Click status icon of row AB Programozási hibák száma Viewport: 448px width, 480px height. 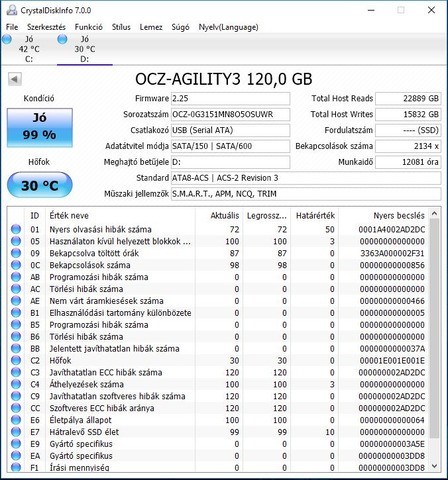coord(16,277)
